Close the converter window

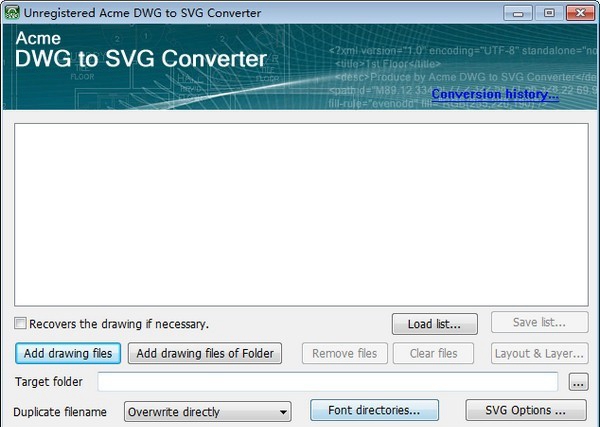click(x=580, y=13)
